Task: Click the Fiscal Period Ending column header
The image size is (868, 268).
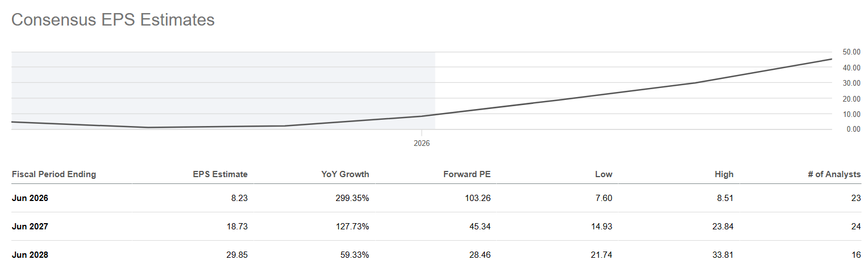Action: [54, 174]
